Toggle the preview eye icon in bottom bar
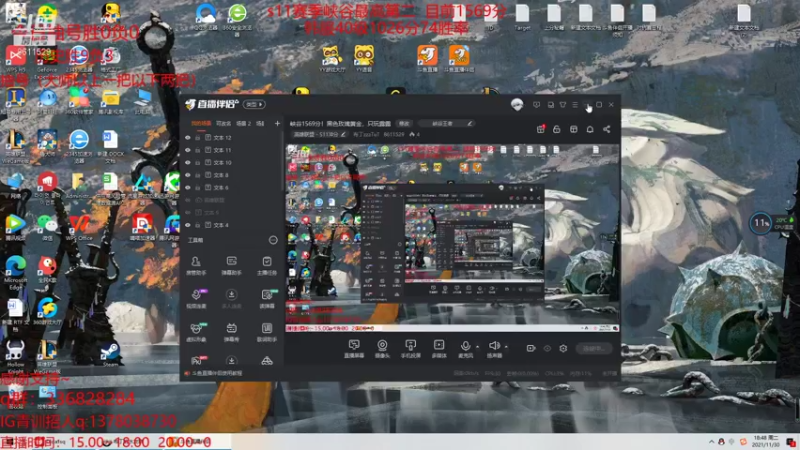The width and height of the screenshot is (800, 450). point(547,348)
